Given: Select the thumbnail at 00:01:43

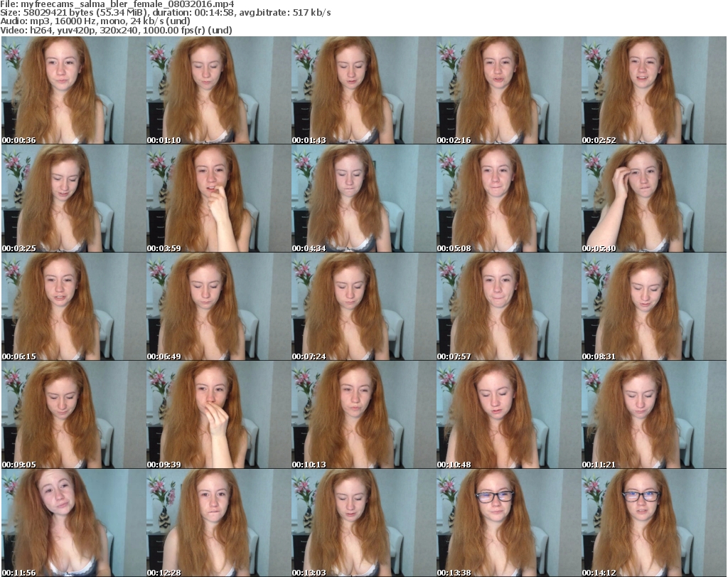Looking at the screenshot, I should point(363,90).
